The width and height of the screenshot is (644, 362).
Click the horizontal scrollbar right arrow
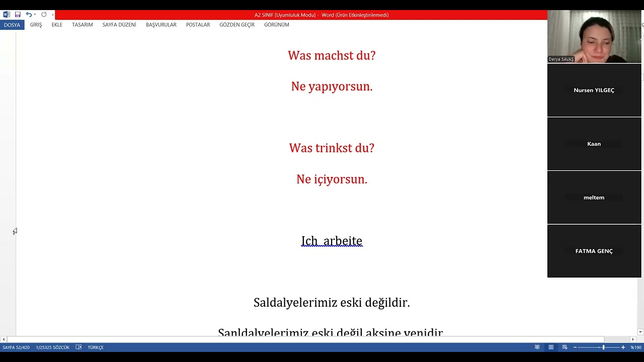[x=633, y=339]
